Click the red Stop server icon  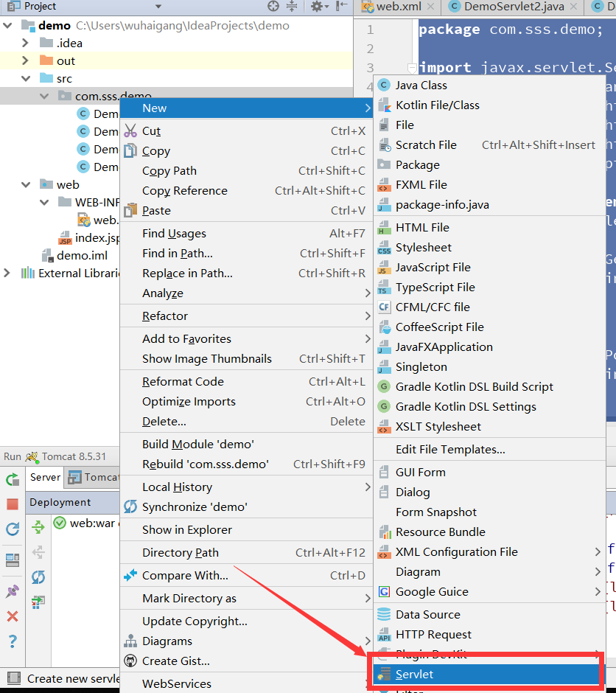[13, 504]
